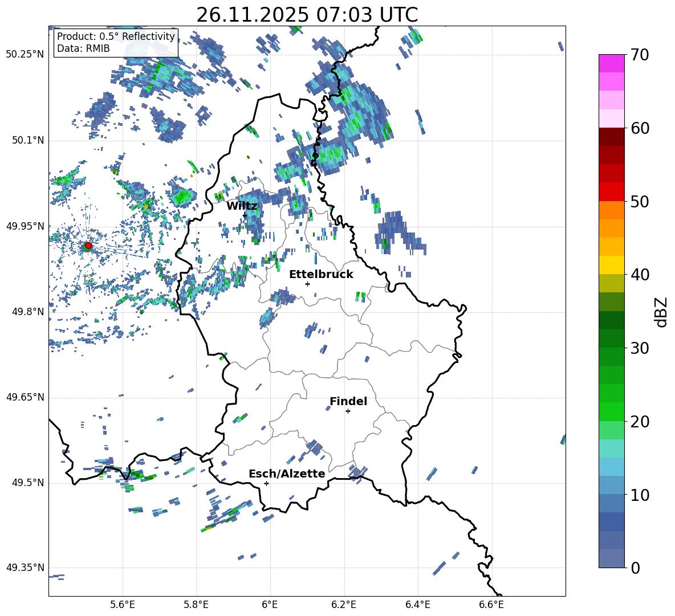Click the 49.5°N latitude label
The width and height of the screenshot is (675, 616).
[27, 483]
